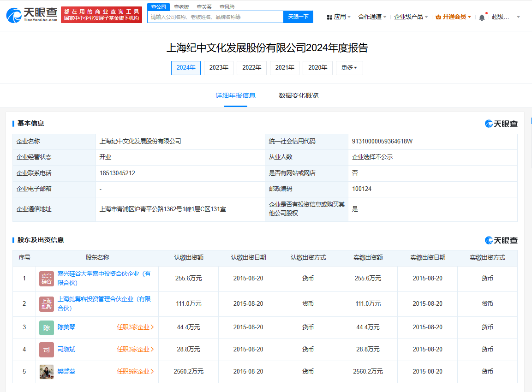Click the 企业选择不公示 value
The image size is (532, 392).
[x=372, y=157]
